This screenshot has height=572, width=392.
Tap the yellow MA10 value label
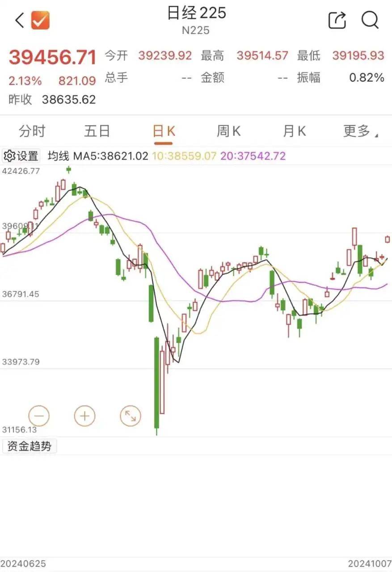point(184,156)
